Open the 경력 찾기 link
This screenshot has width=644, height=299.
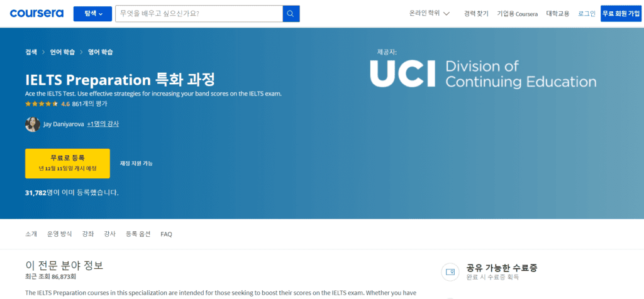476,14
